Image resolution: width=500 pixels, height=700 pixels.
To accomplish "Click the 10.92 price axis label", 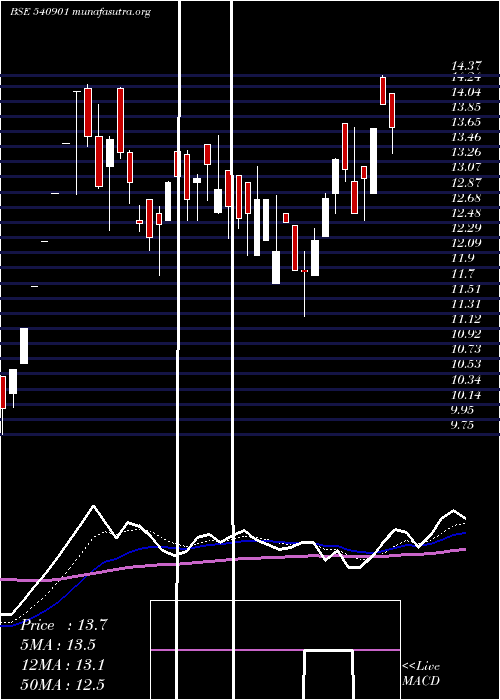I will click(x=467, y=334).
